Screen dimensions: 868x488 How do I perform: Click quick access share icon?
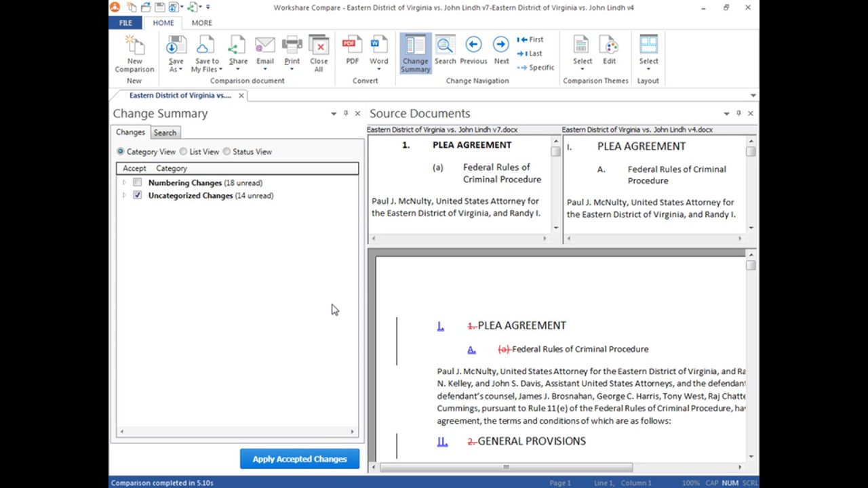[193, 7]
